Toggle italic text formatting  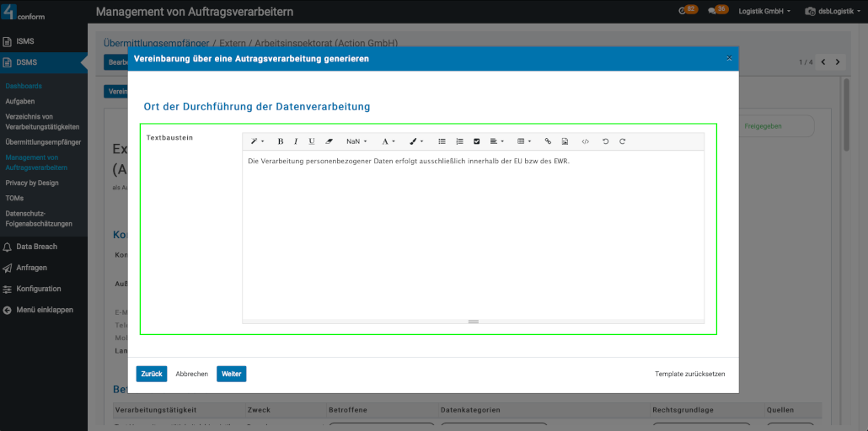pos(296,141)
